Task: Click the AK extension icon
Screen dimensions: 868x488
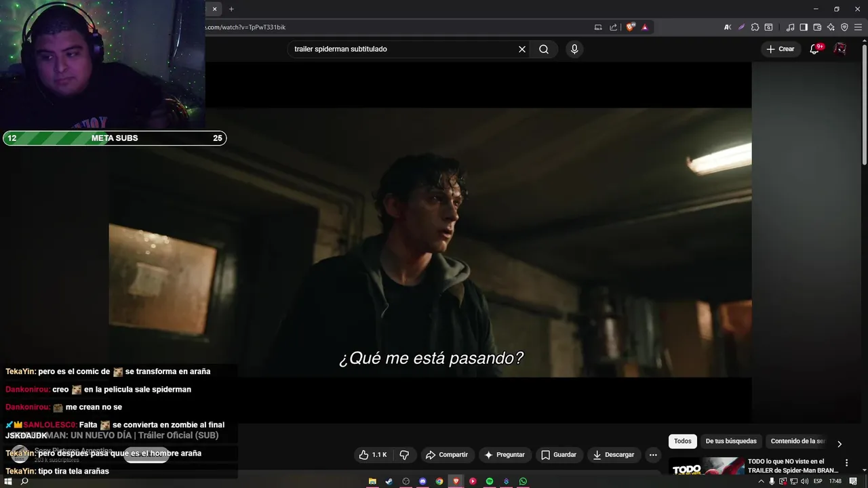Action: (x=728, y=27)
